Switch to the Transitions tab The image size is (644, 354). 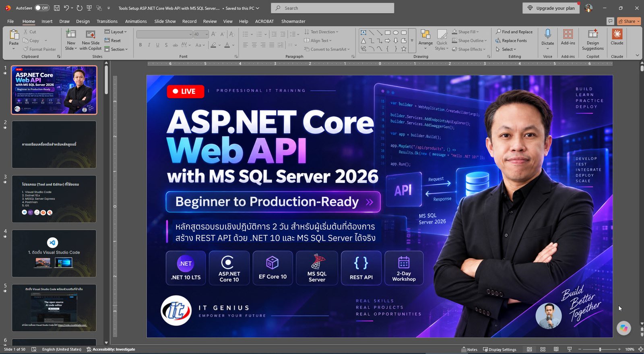tap(107, 21)
